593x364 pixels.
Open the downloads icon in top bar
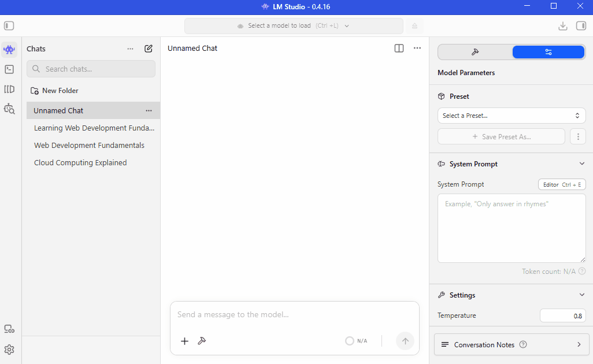[563, 25]
